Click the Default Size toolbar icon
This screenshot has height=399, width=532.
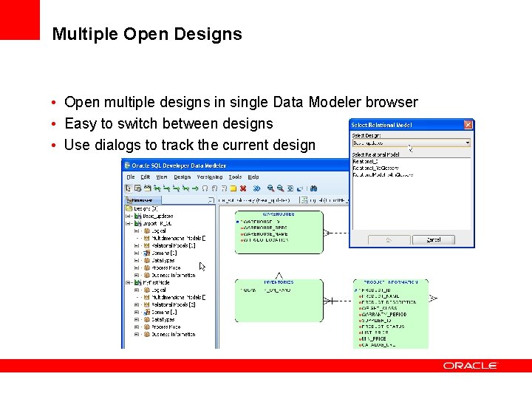pyautogui.click(x=299, y=188)
